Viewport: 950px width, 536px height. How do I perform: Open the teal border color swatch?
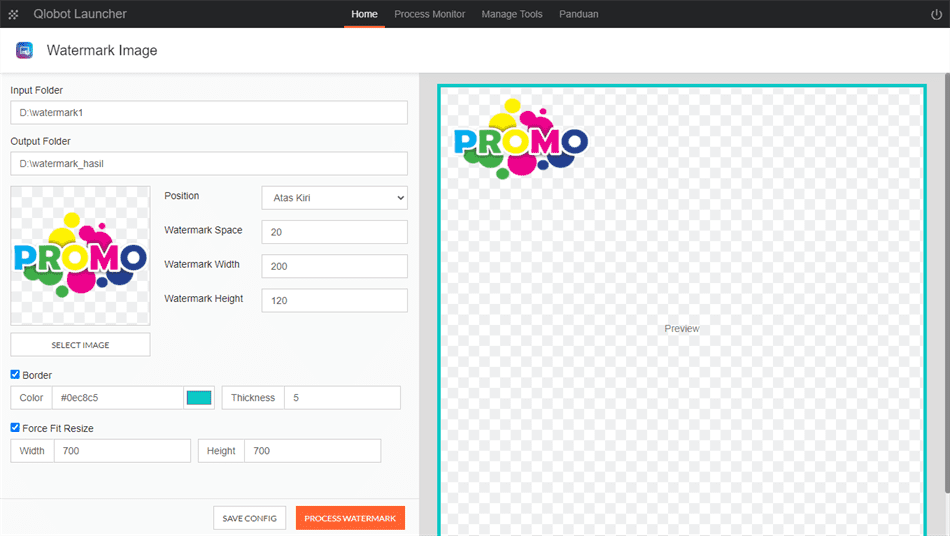point(199,398)
